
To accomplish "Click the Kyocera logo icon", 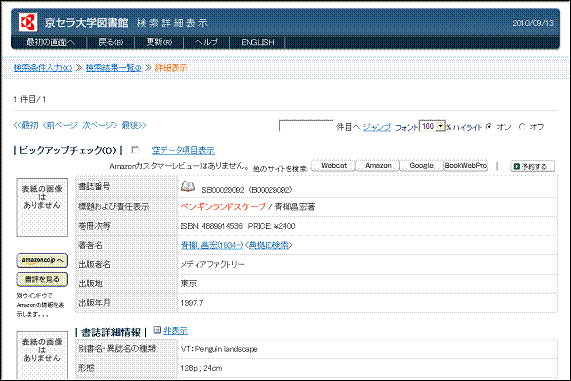I will (x=28, y=23).
